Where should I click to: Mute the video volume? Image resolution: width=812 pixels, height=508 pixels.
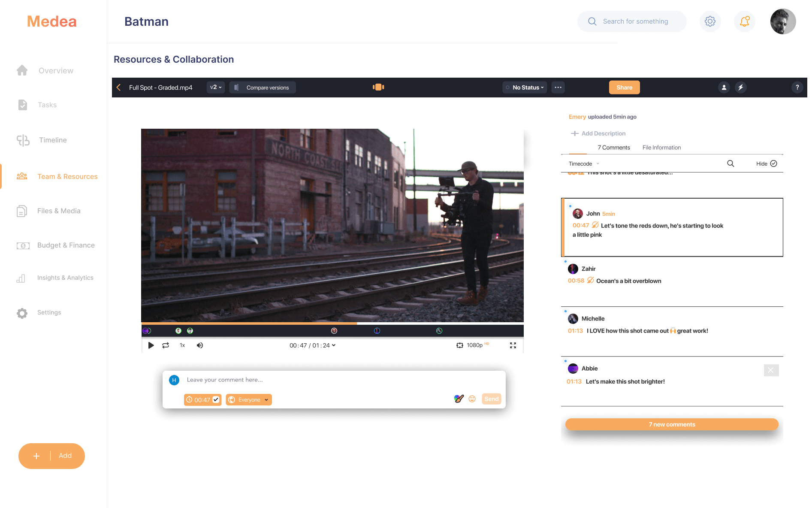[x=200, y=345]
